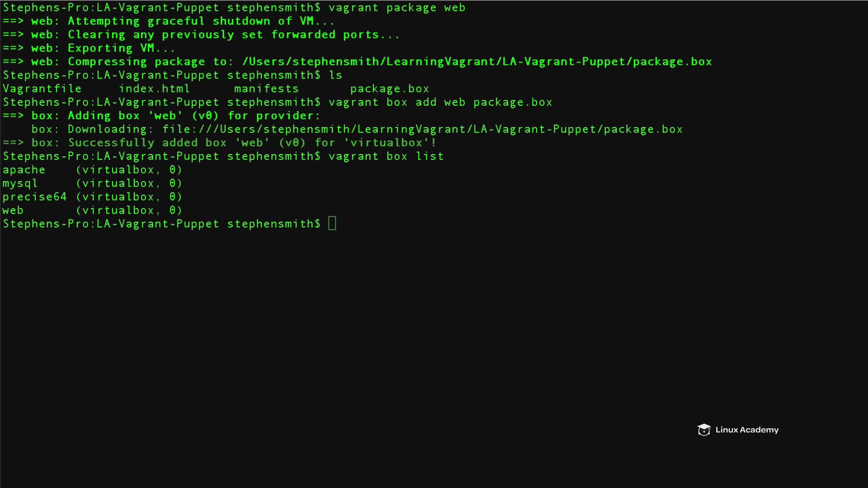Select Vagrantfile in the ls output
The width and height of the screenshot is (868, 488).
click(42, 89)
